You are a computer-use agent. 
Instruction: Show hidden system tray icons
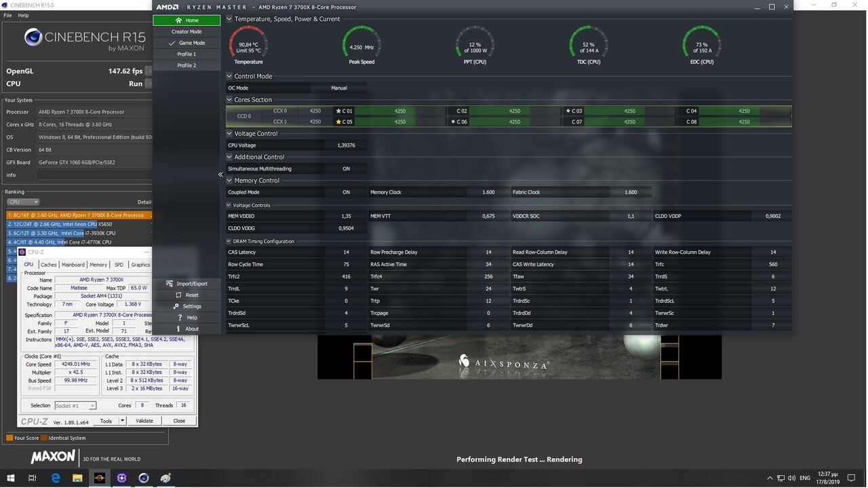(x=770, y=478)
